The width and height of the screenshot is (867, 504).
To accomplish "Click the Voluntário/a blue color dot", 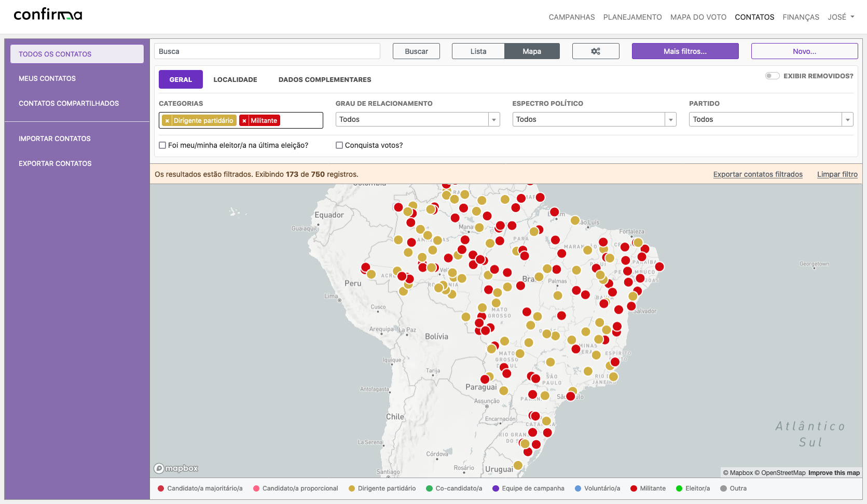I will [577, 488].
